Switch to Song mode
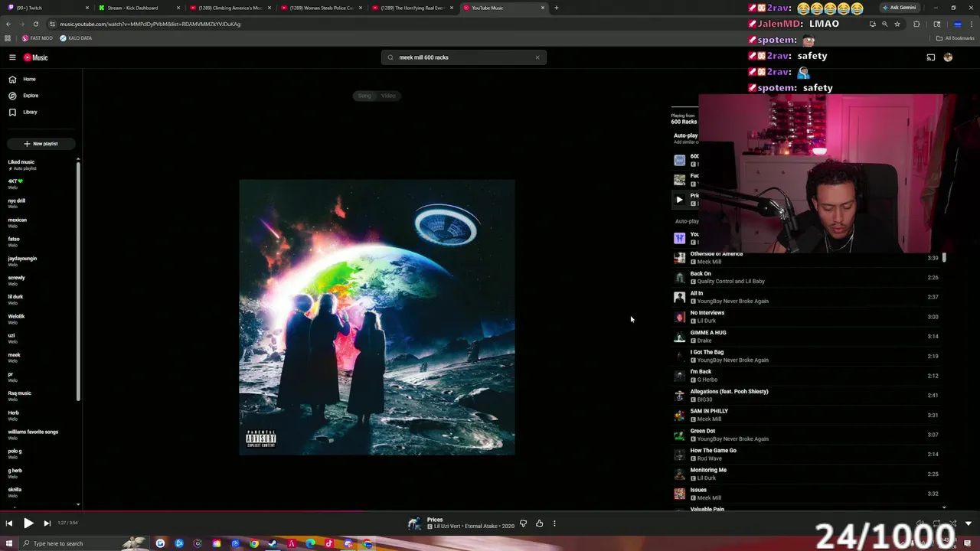980x551 pixels. pos(364,96)
